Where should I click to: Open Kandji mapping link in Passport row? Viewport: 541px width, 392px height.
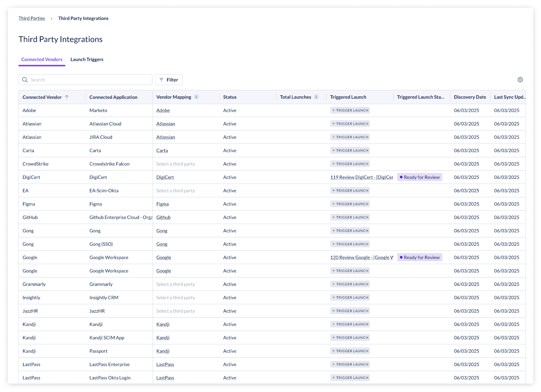[x=163, y=351]
